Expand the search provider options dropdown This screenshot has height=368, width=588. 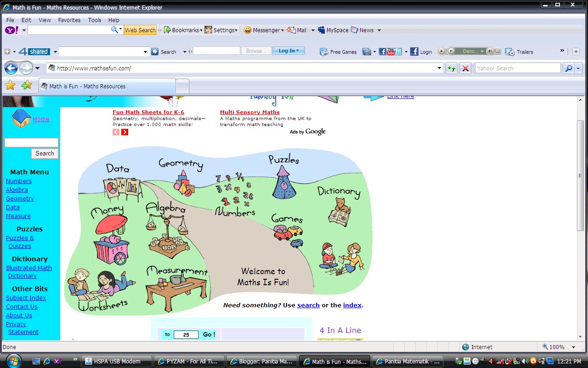[x=578, y=68]
